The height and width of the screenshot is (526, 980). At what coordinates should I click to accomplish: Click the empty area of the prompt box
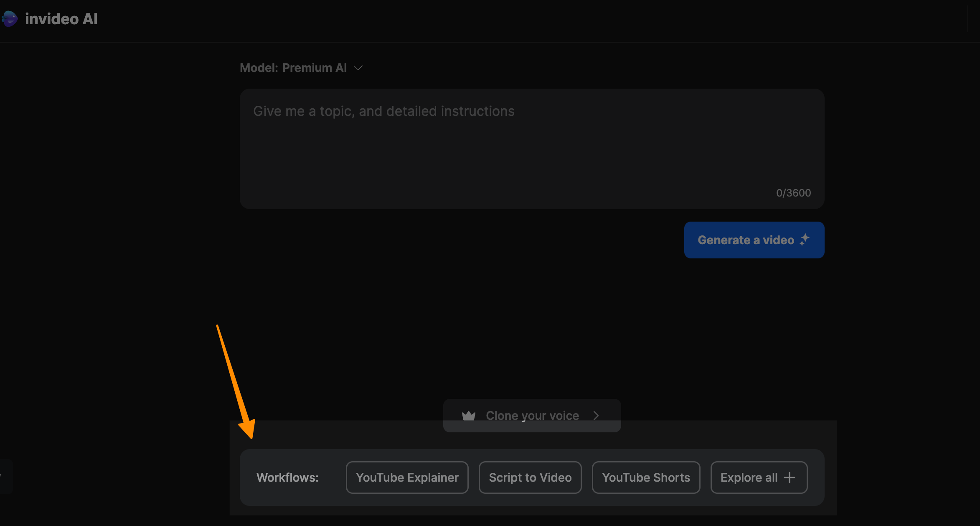pyautogui.click(x=501, y=159)
